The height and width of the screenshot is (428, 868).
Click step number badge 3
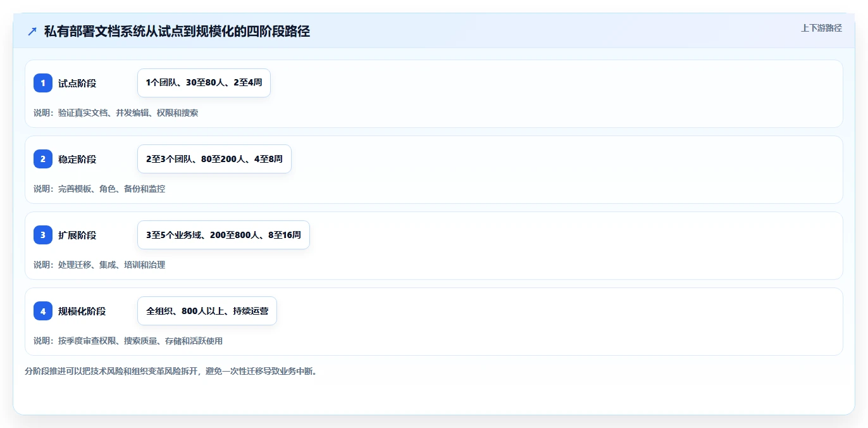tap(43, 235)
